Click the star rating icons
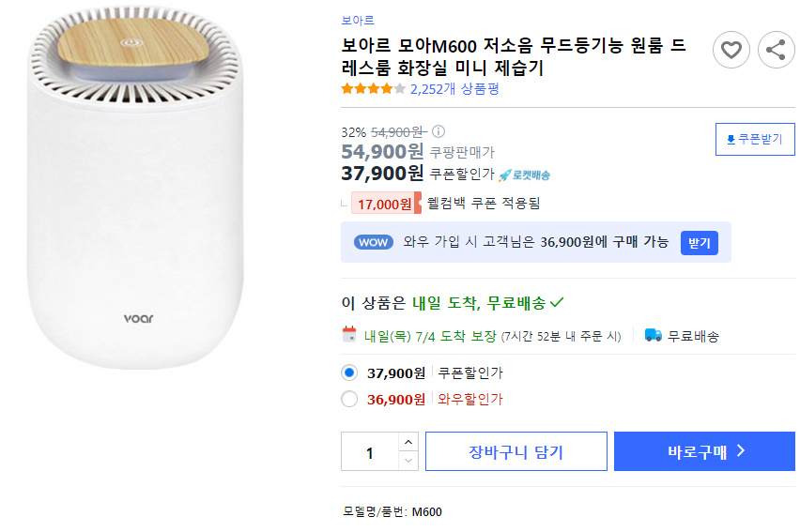 (x=374, y=89)
